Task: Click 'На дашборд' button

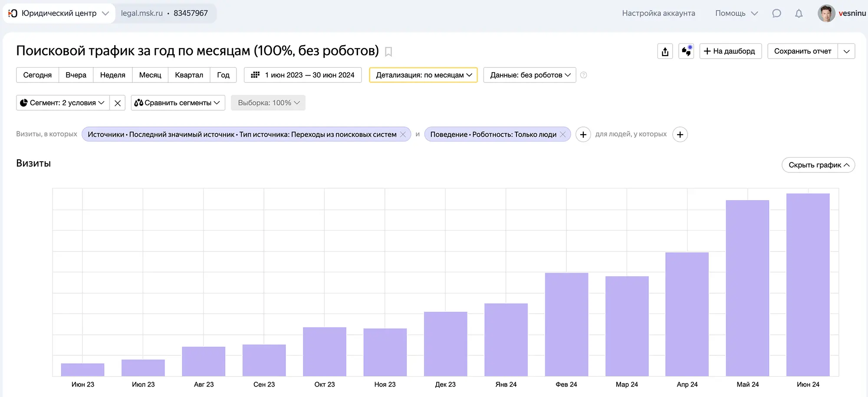Action: pyautogui.click(x=730, y=51)
